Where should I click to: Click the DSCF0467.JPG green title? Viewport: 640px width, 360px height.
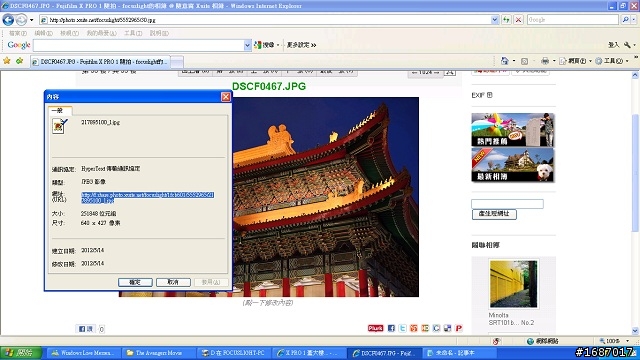coord(269,86)
